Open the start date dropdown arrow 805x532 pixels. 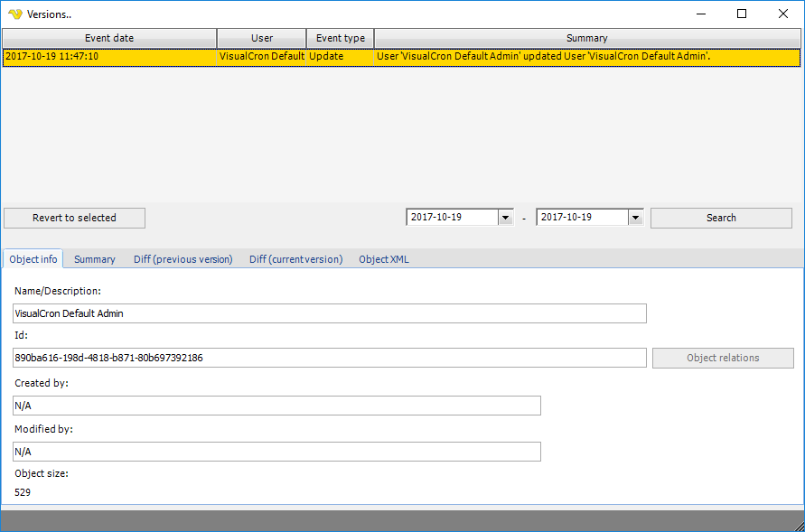tap(506, 218)
